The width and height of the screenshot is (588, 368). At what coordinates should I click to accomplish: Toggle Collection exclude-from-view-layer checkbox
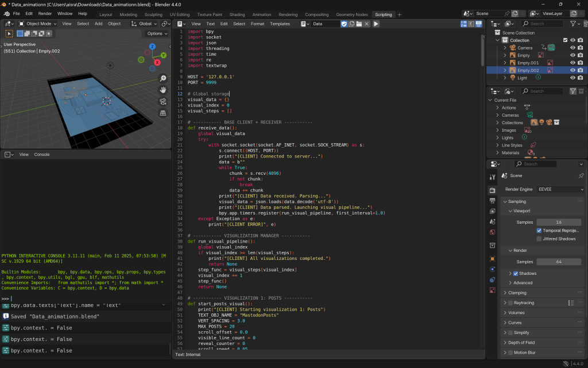[565, 40]
